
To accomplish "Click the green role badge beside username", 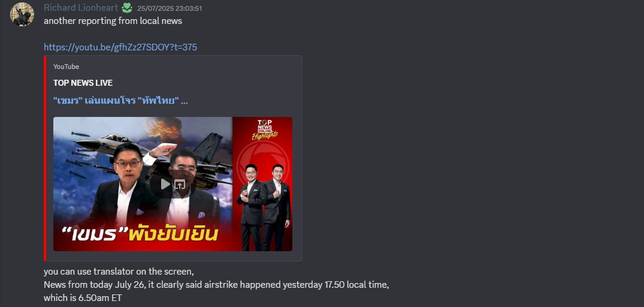I will point(127,8).
